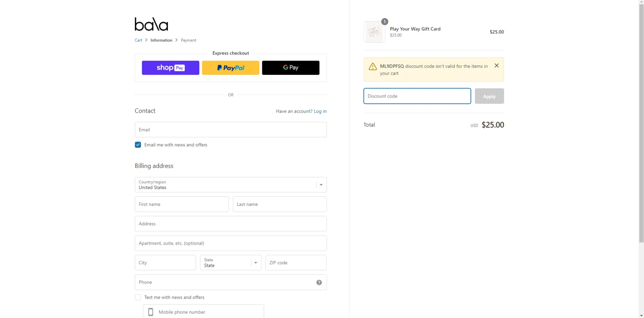Dismiss the discount code warning
The image size is (644, 318).
pos(496,66)
